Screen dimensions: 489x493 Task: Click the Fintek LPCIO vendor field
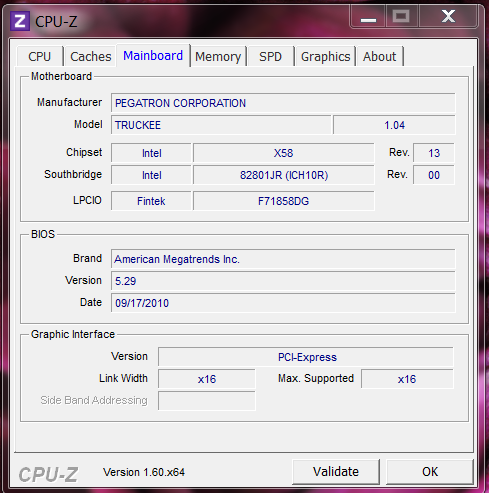coord(151,201)
